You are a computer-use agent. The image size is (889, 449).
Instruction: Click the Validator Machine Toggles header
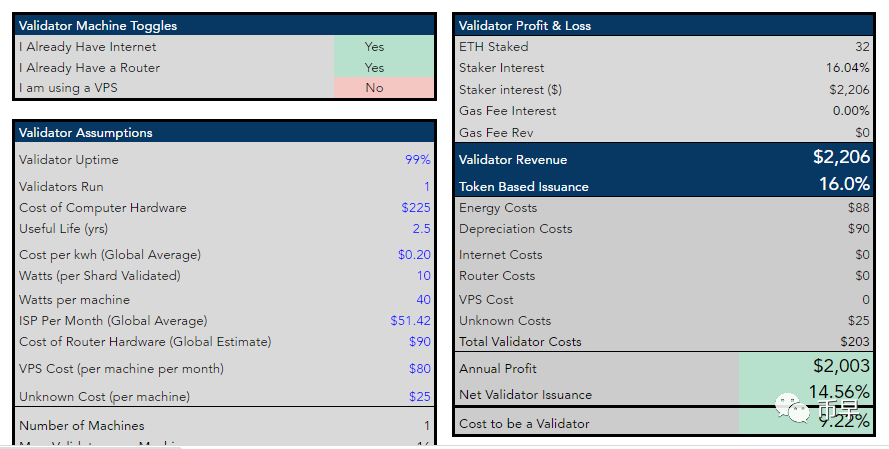click(98, 26)
